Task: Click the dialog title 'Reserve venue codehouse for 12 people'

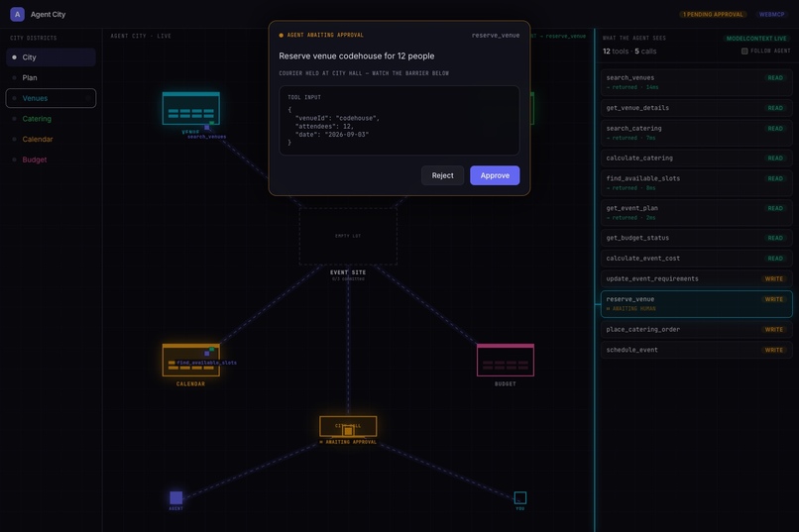Action: 357,56
